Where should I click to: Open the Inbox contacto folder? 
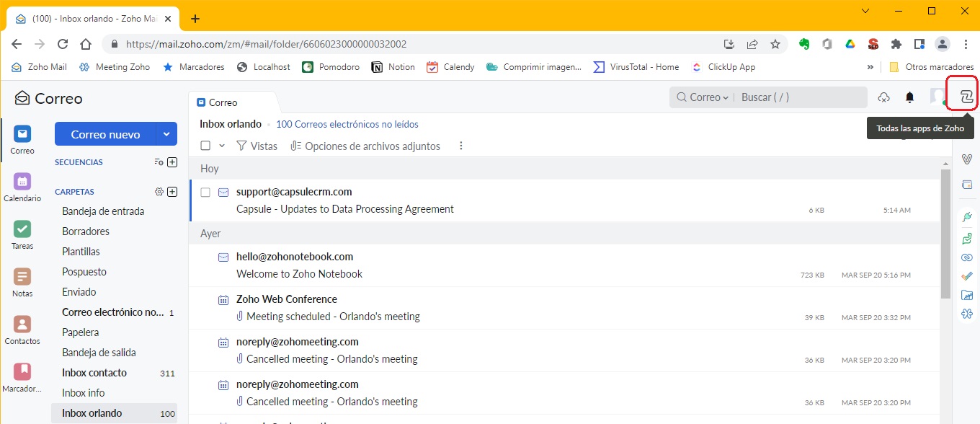click(94, 373)
